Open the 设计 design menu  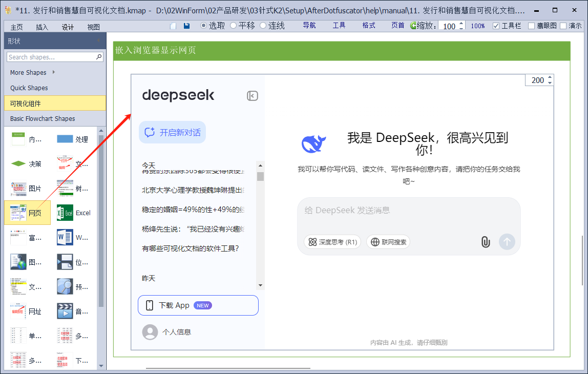point(68,27)
